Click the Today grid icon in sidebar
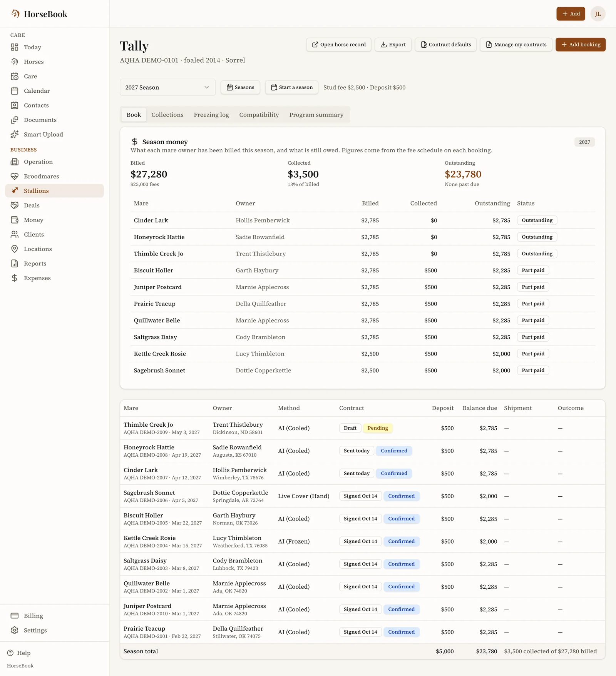 (15, 47)
